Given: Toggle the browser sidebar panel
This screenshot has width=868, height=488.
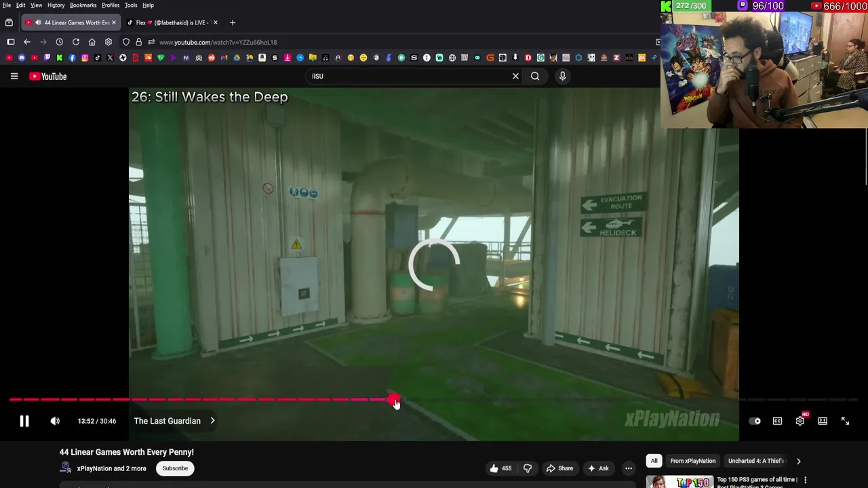Looking at the screenshot, I should 11,42.
